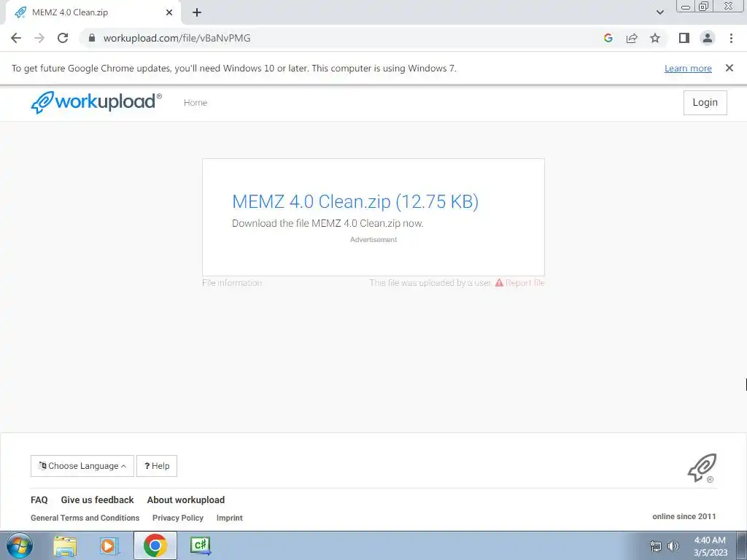Go back with the browser back arrow
The height and width of the screenshot is (560, 747).
pyautogui.click(x=16, y=38)
